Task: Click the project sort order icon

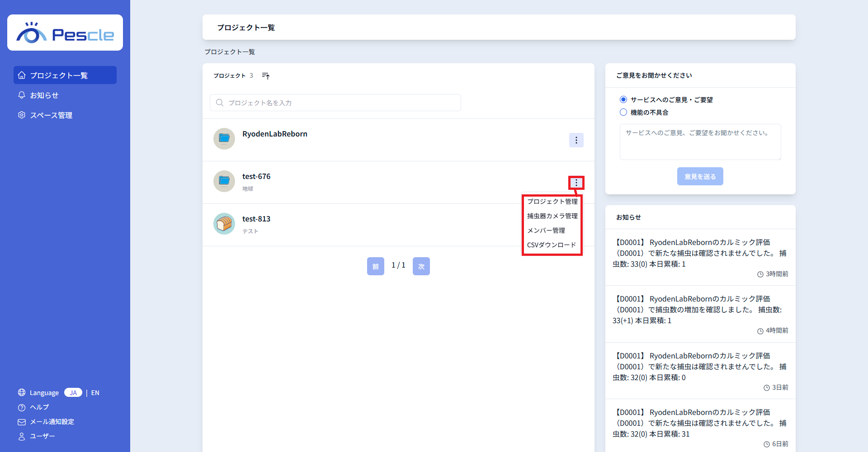Action: 266,76
